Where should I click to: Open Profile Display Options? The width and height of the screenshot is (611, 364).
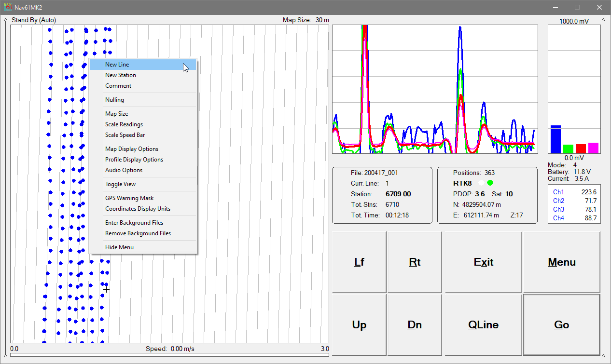click(143, 160)
